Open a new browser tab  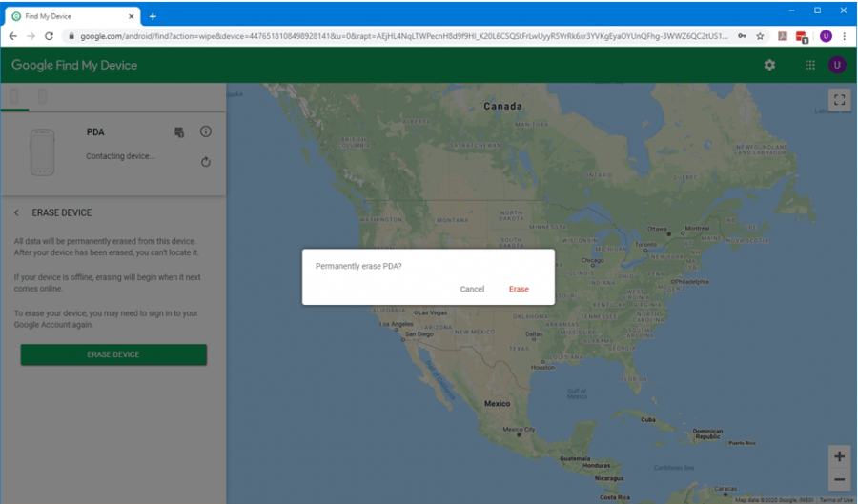click(153, 16)
